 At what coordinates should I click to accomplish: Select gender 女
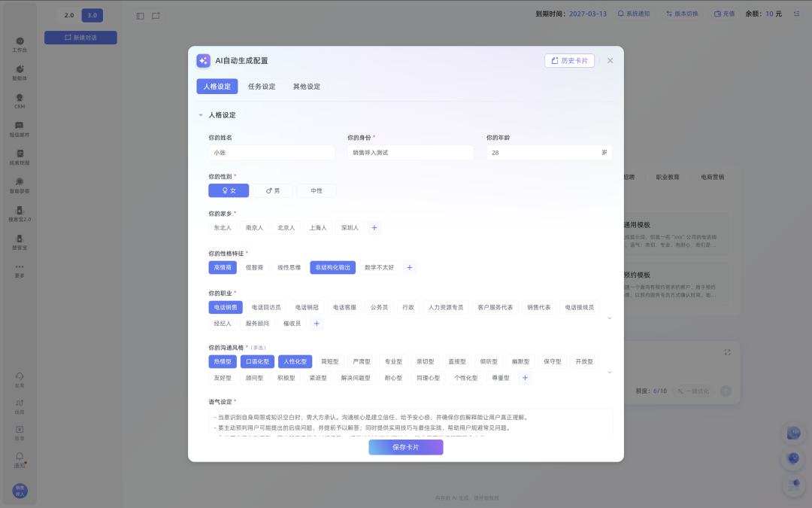coord(229,190)
